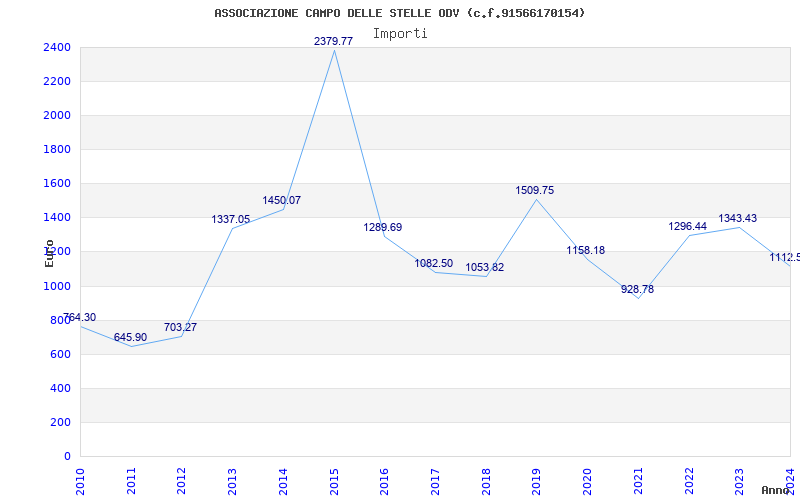800x500 pixels.
Task: Click the x-axis year 2022
Action: pyautogui.click(x=689, y=482)
